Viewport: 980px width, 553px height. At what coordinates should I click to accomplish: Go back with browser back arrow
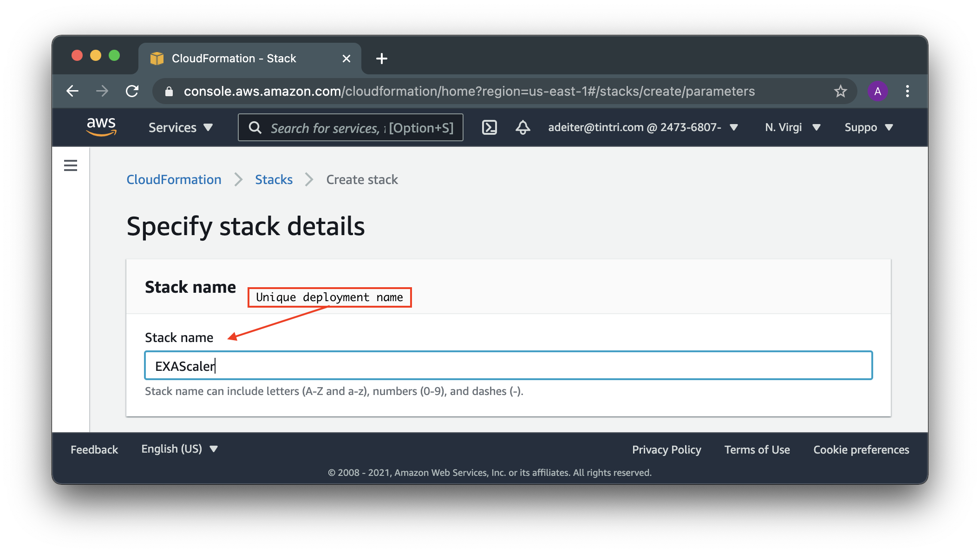coord(72,91)
